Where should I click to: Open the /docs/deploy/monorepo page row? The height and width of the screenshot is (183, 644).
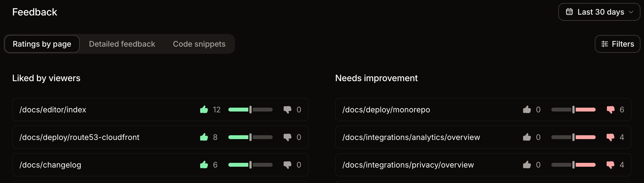483,110
